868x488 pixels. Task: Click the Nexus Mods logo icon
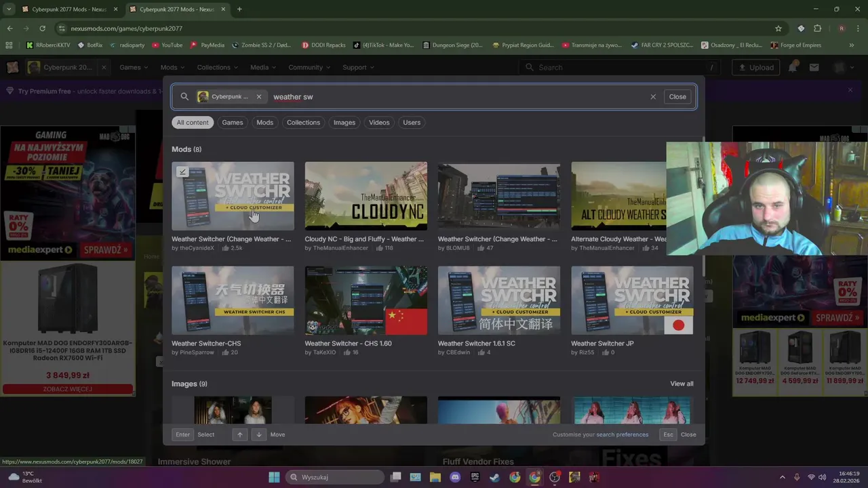click(12, 67)
